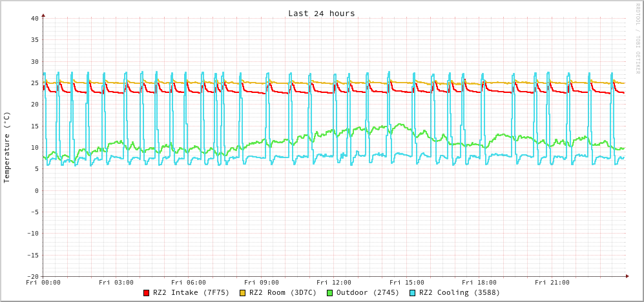Click the green Outdoor legend swatch
The width and height of the screenshot is (644, 302).
[x=329, y=293]
